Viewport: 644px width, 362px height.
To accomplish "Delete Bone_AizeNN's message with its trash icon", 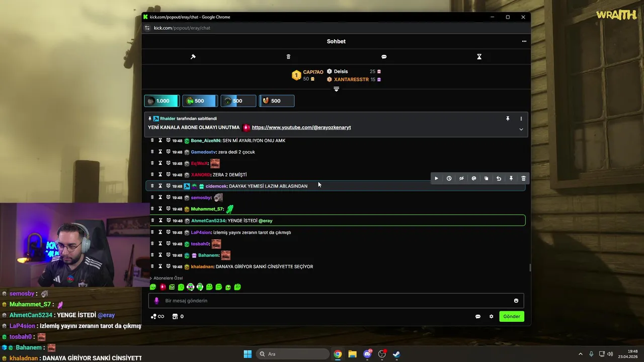I will coord(152,140).
